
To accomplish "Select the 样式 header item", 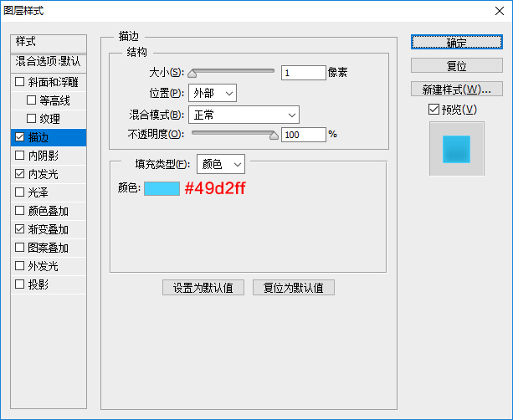I will (x=50, y=42).
